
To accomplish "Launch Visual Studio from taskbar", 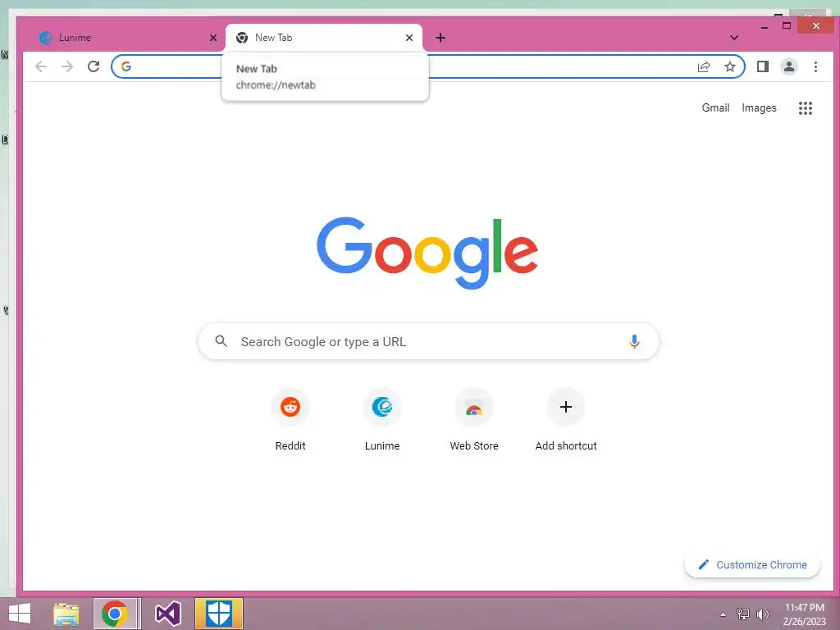I will point(167,614).
